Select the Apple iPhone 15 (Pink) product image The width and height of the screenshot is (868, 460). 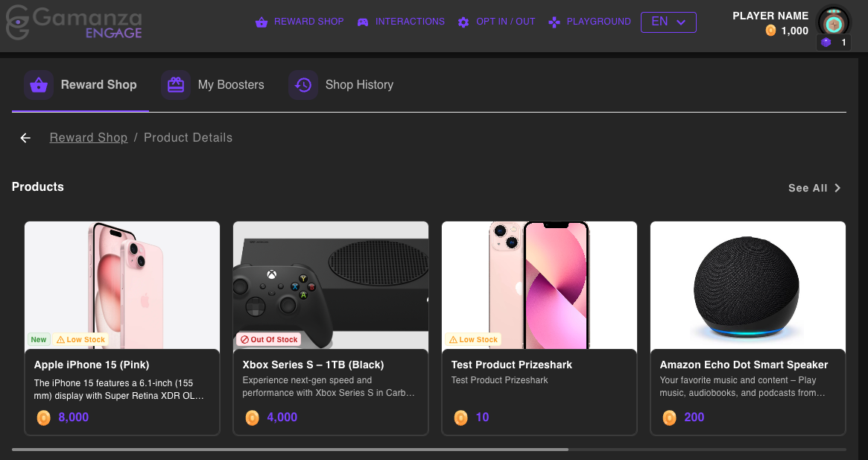122,285
